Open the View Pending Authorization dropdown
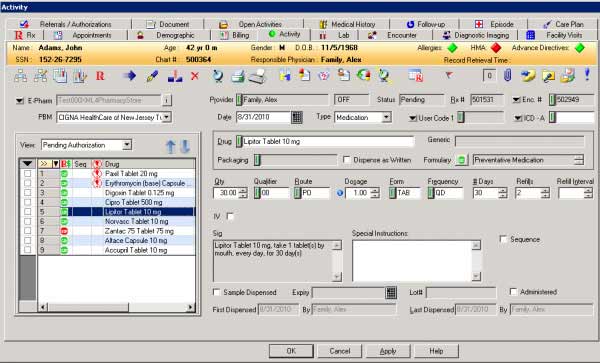 tap(127, 145)
